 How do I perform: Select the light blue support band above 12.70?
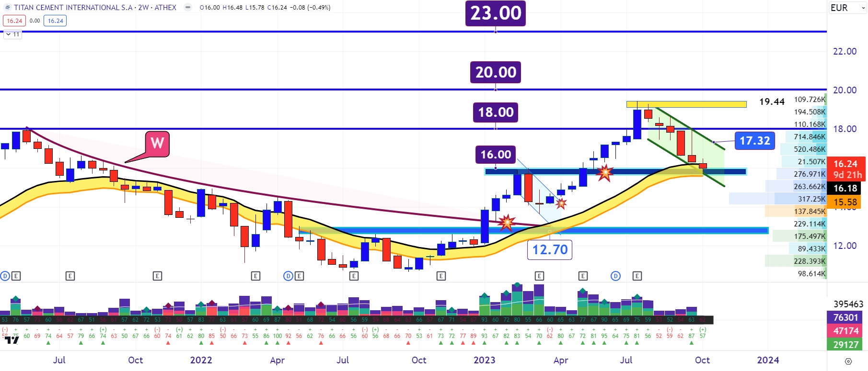click(533, 231)
